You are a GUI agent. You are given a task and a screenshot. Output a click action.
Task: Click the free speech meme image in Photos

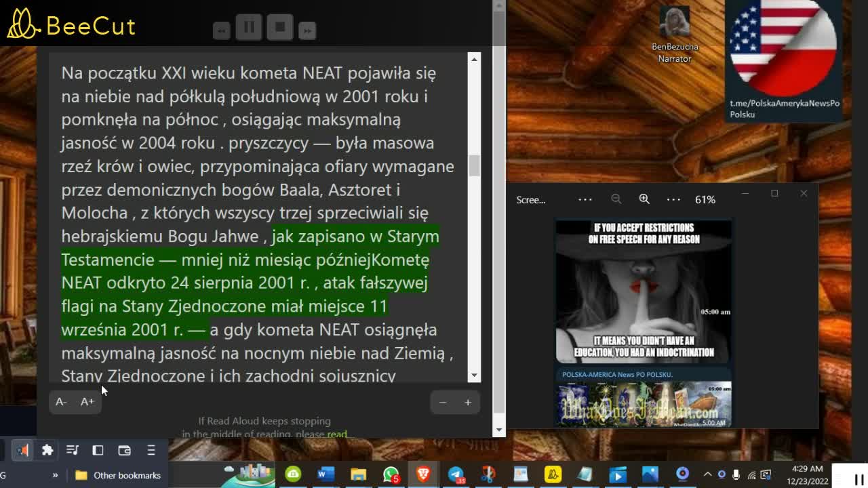click(x=644, y=292)
